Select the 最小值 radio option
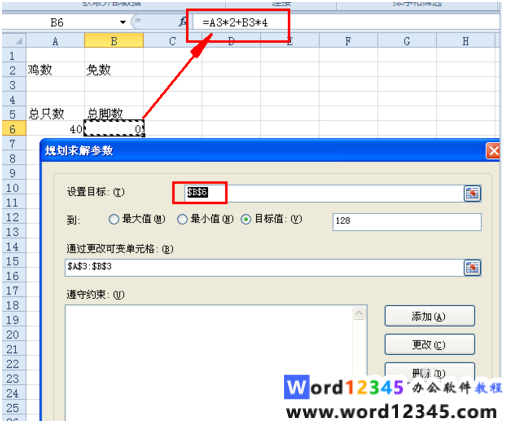 coord(182,219)
